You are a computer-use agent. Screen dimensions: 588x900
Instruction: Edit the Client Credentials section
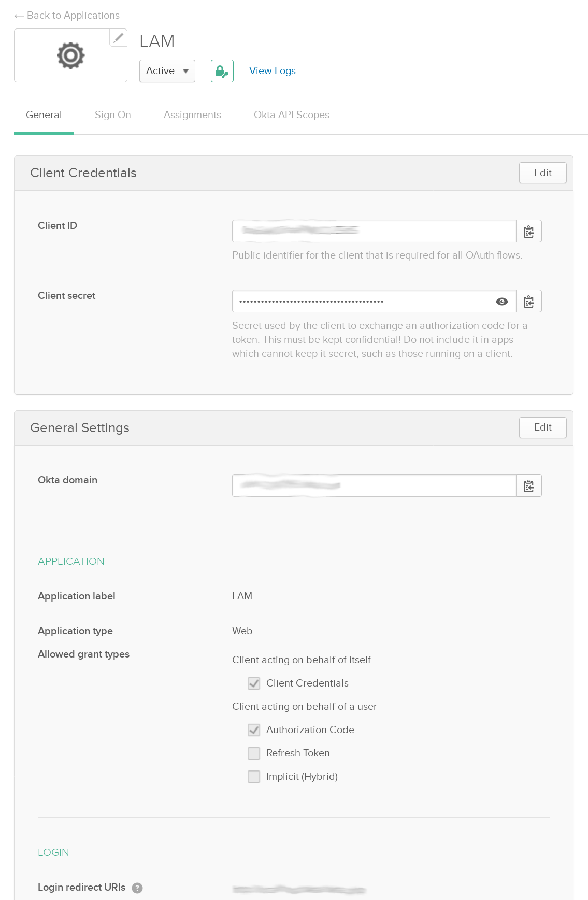click(x=542, y=173)
